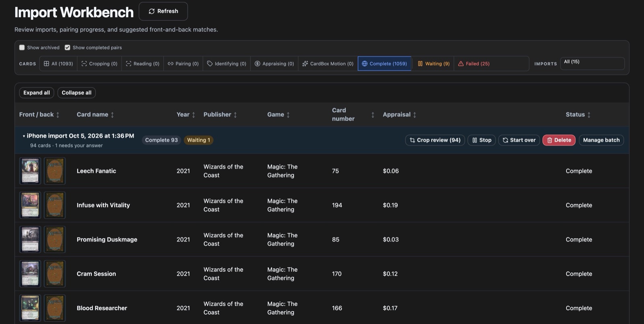Open Manage batch options

601,140
